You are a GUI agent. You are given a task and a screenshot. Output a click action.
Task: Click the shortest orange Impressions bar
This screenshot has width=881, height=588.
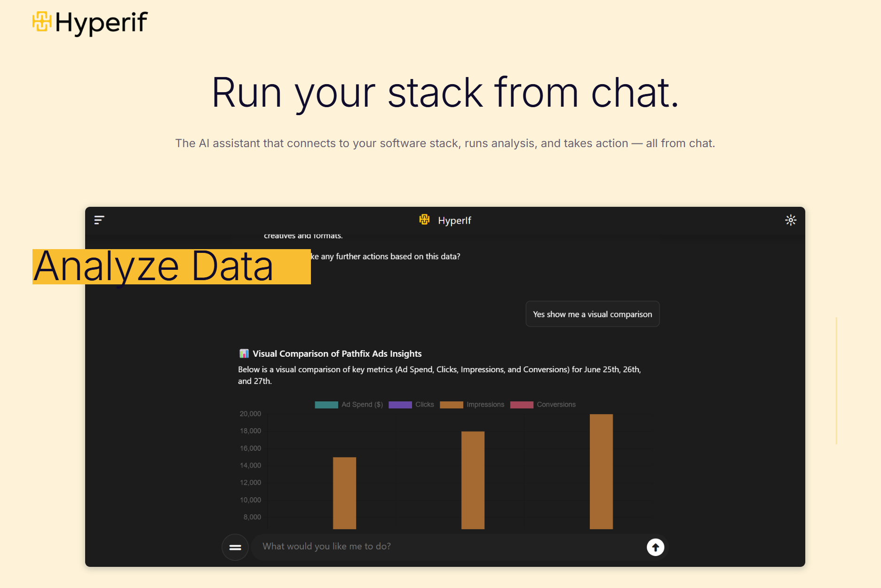click(344, 493)
